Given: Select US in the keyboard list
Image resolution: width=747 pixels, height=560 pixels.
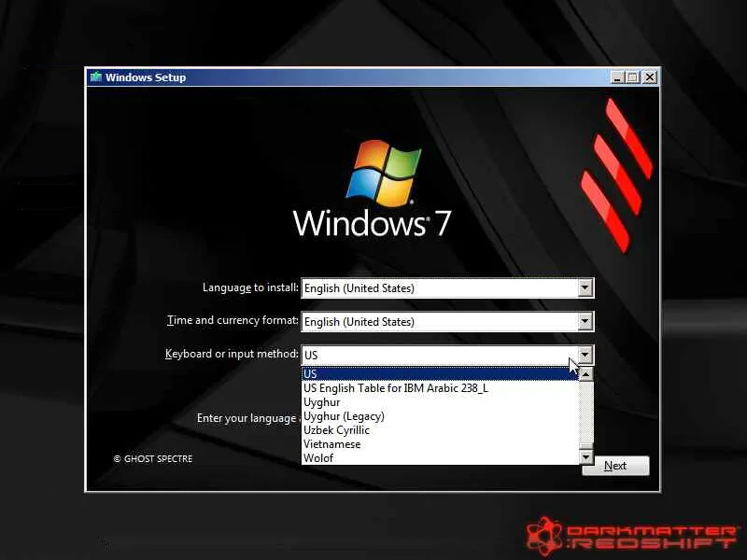Looking at the screenshot, I should 440,374.
